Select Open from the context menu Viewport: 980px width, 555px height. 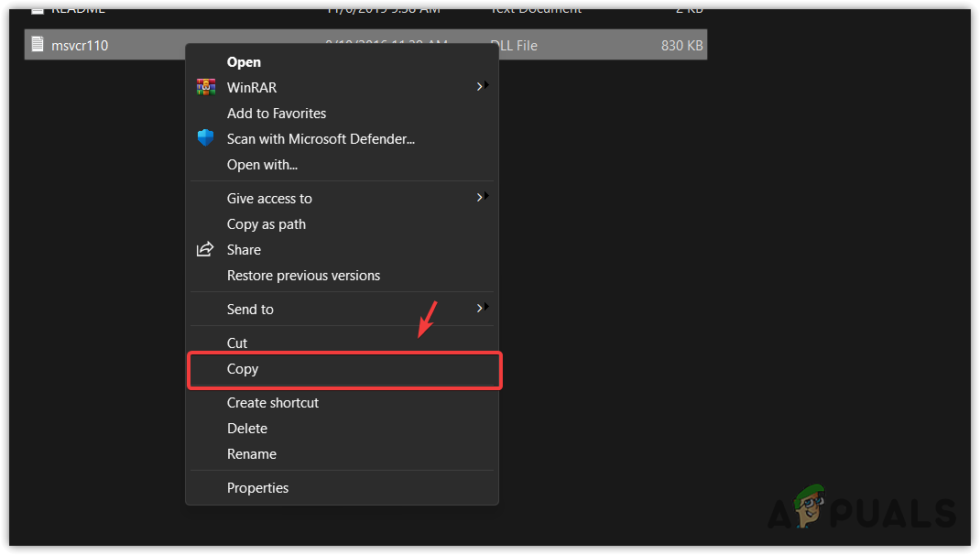pyautogui.click(x=243, y=61)
